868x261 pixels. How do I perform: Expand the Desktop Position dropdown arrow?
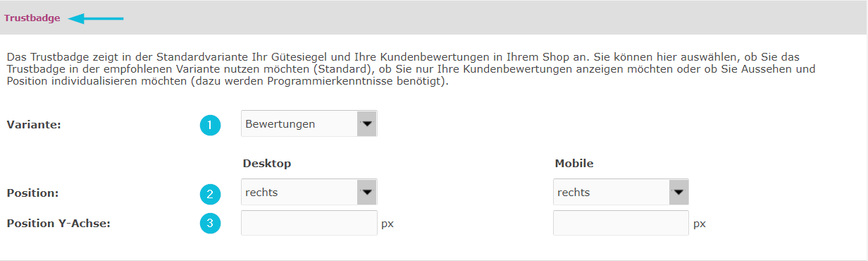tap(367, 192)
